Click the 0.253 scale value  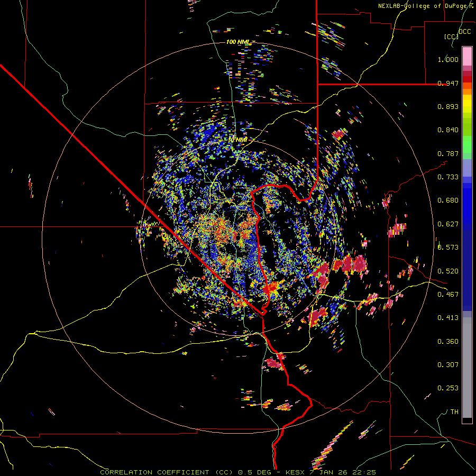448,388
